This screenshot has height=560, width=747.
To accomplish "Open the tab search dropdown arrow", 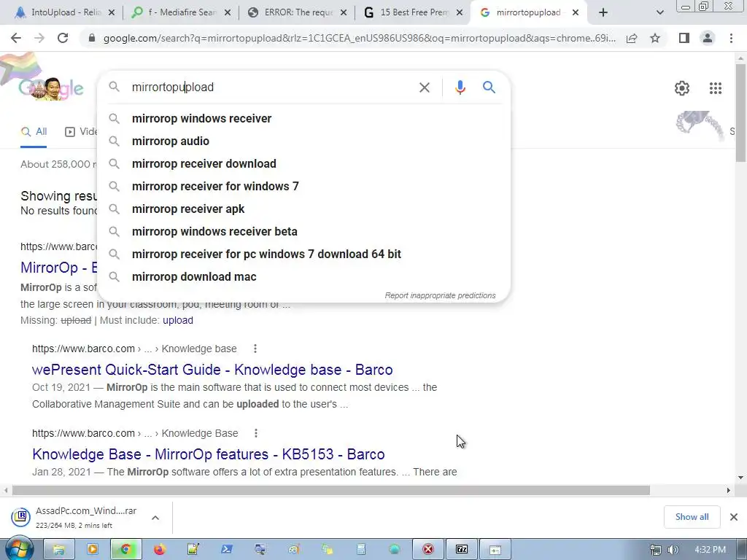I will pos(659,12).
